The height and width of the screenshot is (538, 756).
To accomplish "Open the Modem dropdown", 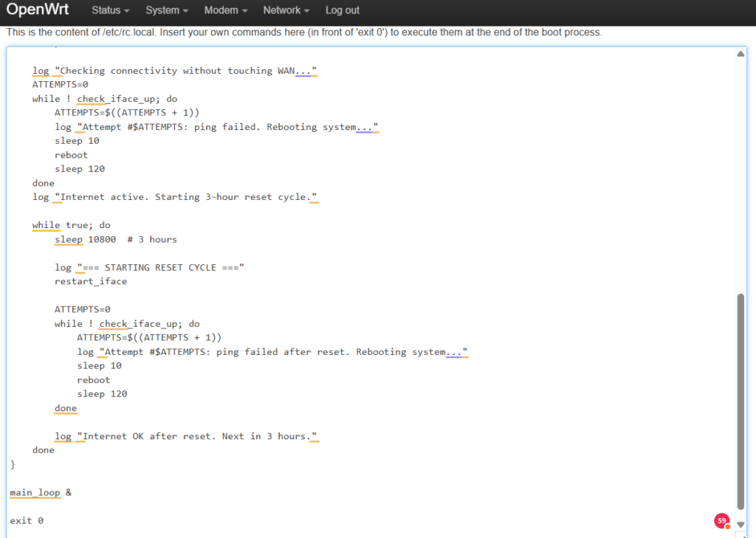I will click(x=225, y=10).
